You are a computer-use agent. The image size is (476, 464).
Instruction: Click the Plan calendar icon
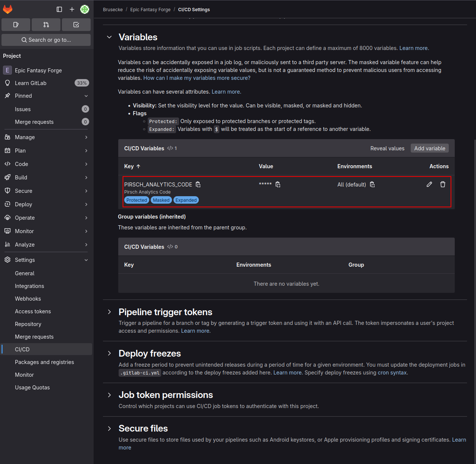tap(7, 151)
